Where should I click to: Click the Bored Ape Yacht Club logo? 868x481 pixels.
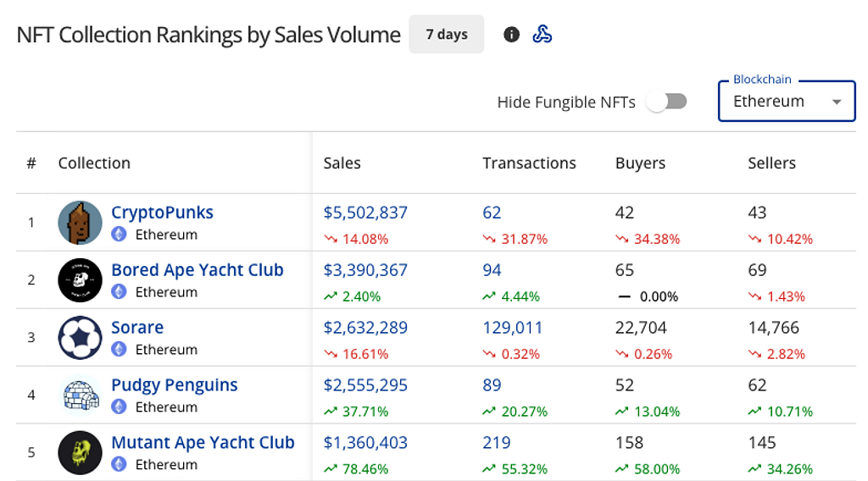pos(80,280)
